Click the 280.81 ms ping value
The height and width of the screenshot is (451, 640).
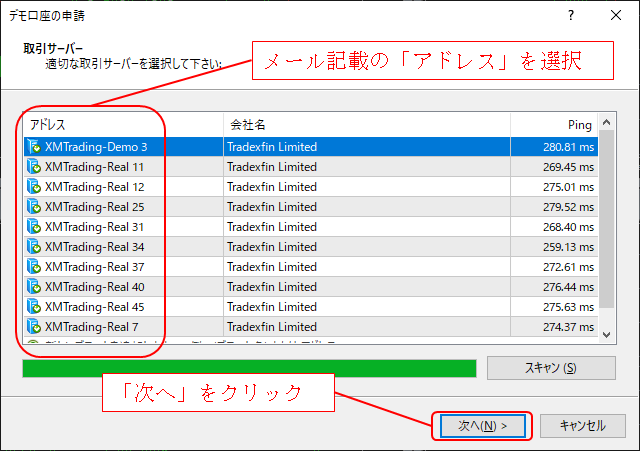tap(569, 147)
